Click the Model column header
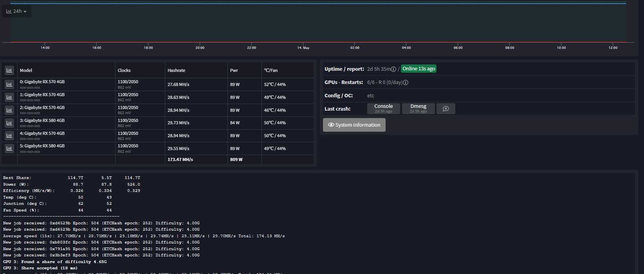This screenshot has height=274, width=644. [x=26, y=70]
